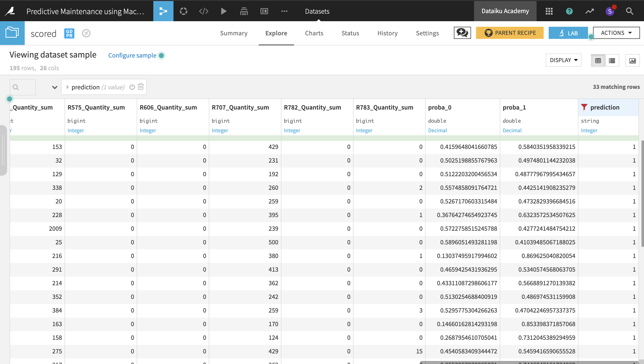The image size is (644, 364).
Task: Switch to the Summary tab
Action: pos(234,33)
